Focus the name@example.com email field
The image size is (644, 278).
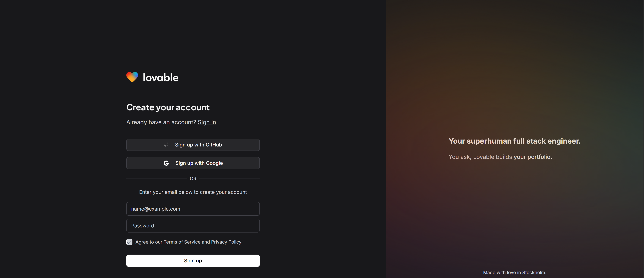tap(193, 209)
